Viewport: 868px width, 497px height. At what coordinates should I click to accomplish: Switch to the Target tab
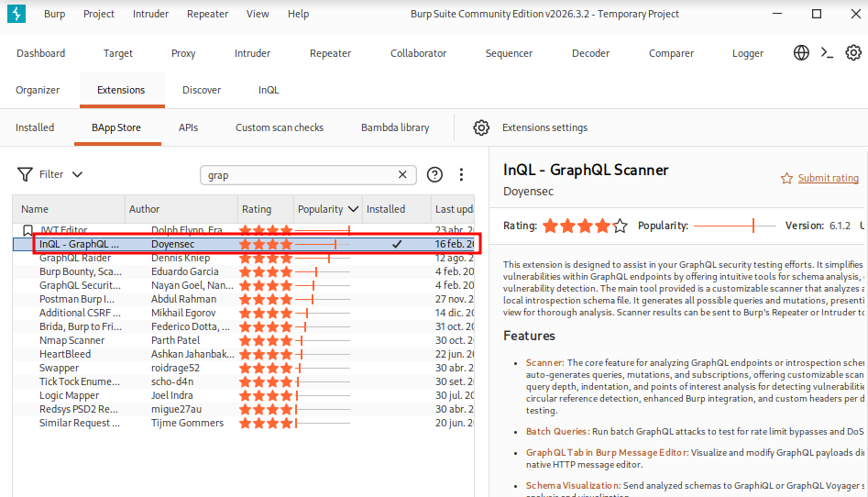point(118,53)
